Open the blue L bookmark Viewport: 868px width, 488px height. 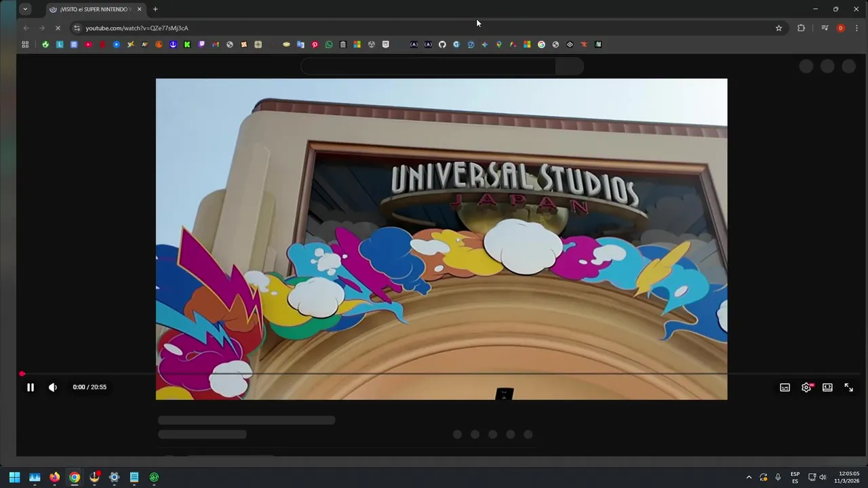pyautogui.click(x=60, y=44)
